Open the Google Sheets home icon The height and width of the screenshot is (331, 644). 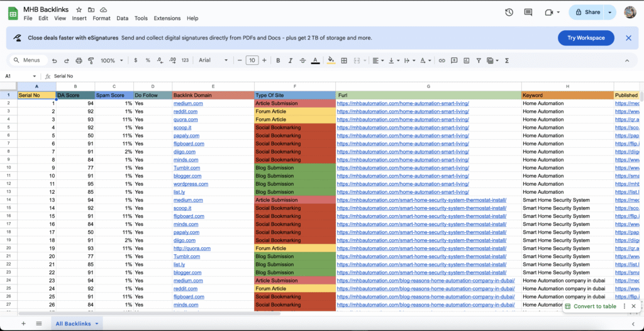[13, 14]
